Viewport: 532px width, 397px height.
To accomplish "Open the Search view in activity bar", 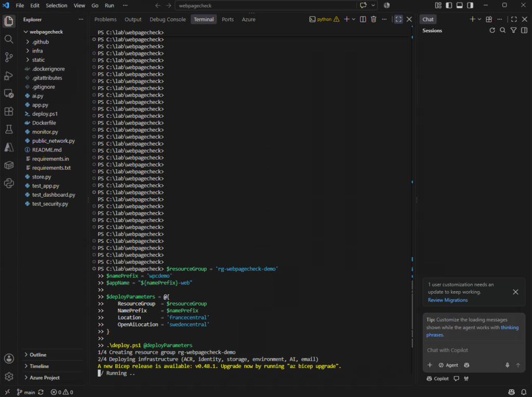I will click(9, 39).
